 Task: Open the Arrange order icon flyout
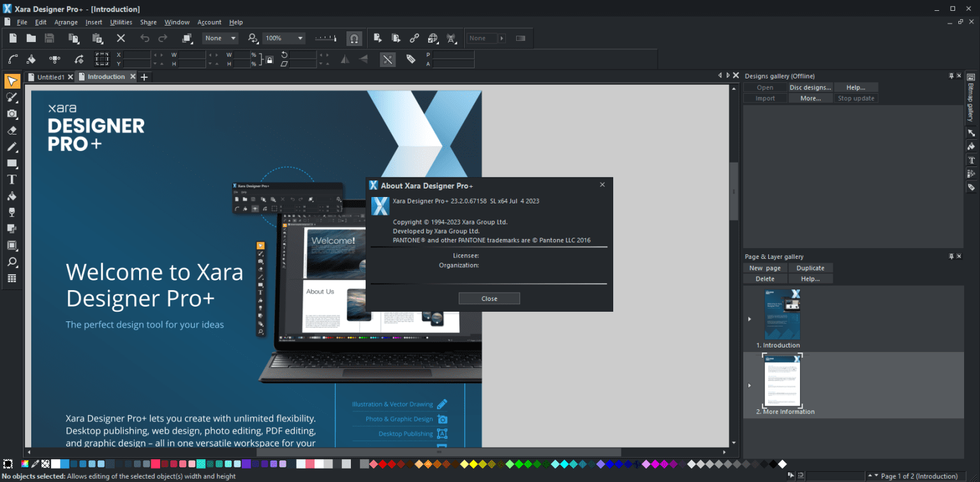188,38
